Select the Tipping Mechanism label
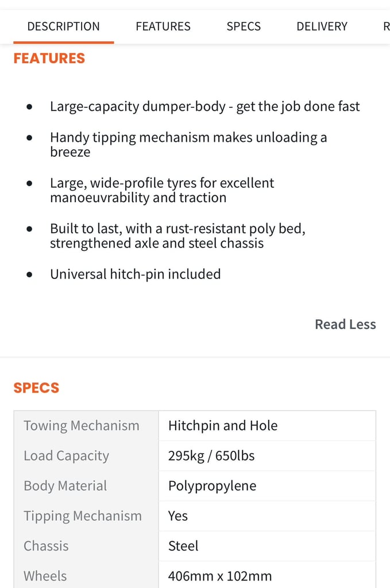Screen dimensions: 390x588 83,516
